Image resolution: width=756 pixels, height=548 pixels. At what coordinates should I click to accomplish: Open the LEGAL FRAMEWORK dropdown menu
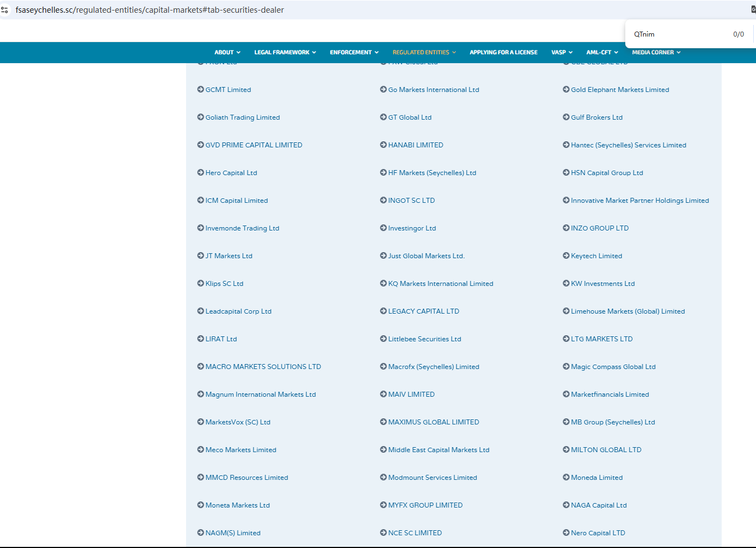285,52
